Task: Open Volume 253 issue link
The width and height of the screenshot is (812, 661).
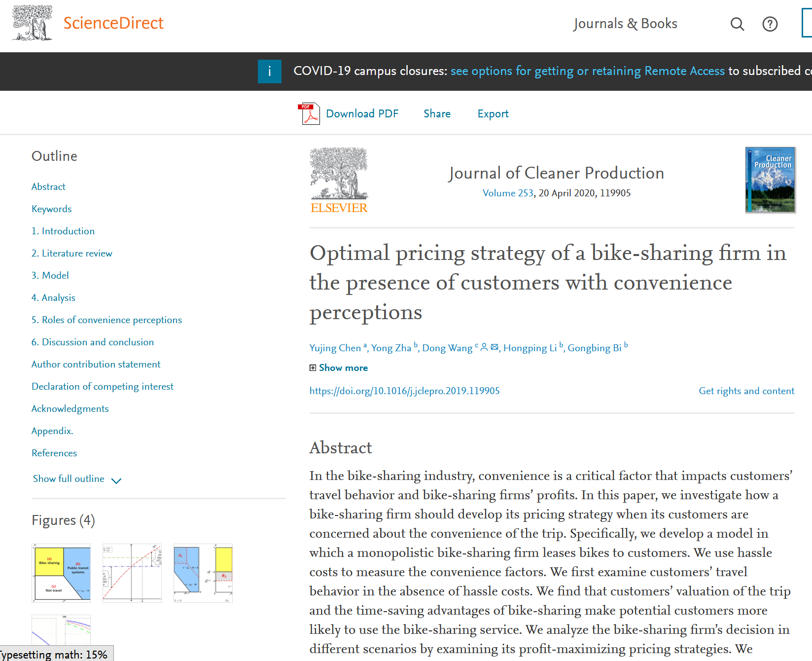Action: [x=508, y=193]
